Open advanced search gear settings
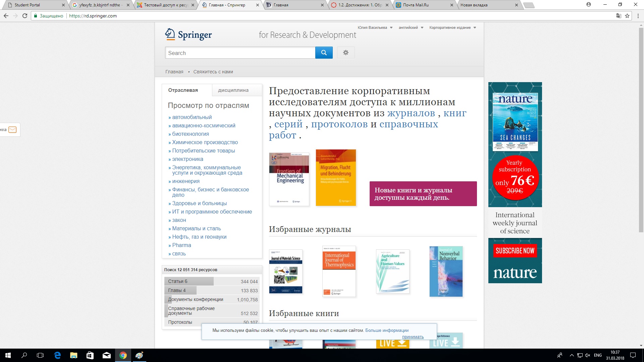 point(345,53)
